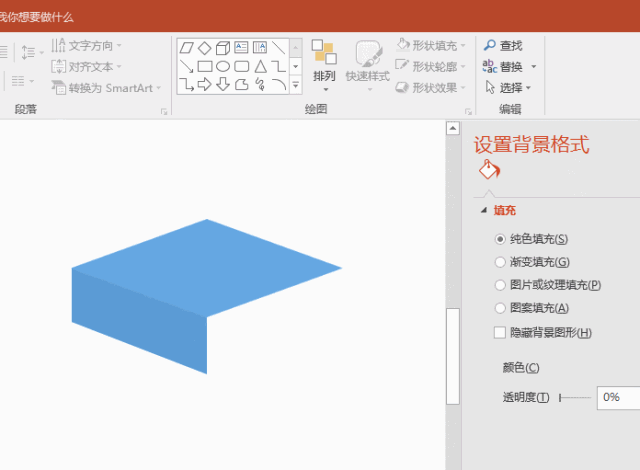Image resolution: width=640 pixels, height=470 pixels.
Task: Select the arc shape in gallery
Action: (x=278, y=84)
